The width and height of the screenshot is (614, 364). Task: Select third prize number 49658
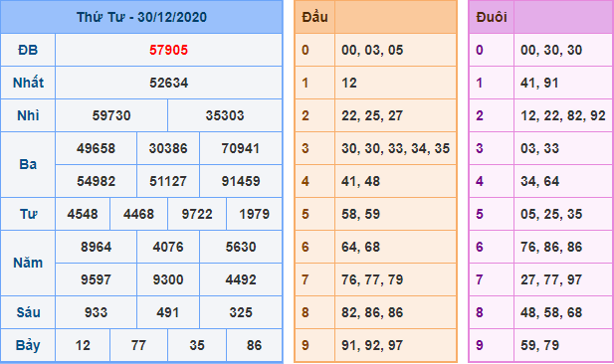[x=96, y=149]
